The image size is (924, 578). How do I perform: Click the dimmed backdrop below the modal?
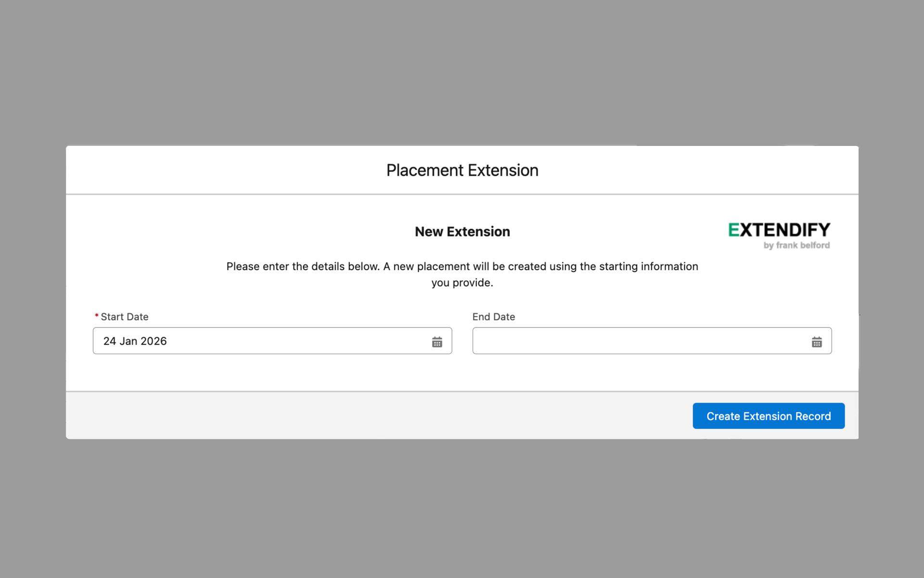(x=462, y=506)
